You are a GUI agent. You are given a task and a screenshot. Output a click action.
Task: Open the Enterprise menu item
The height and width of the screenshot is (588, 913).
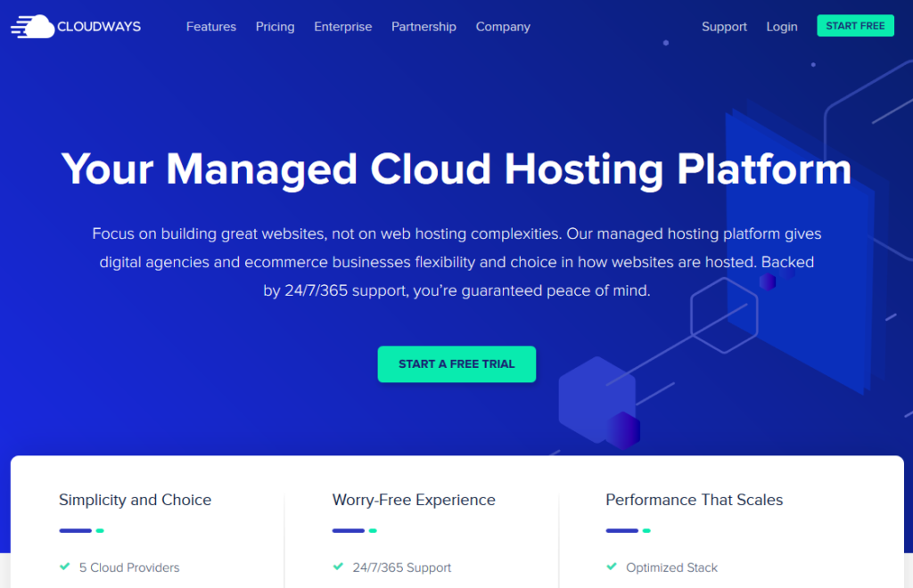[x=343, y=27]
